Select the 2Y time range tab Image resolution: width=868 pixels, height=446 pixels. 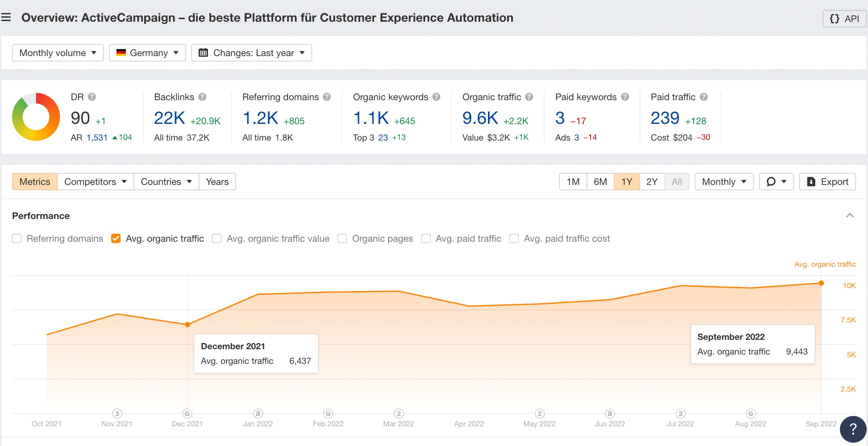pos(652,182)
